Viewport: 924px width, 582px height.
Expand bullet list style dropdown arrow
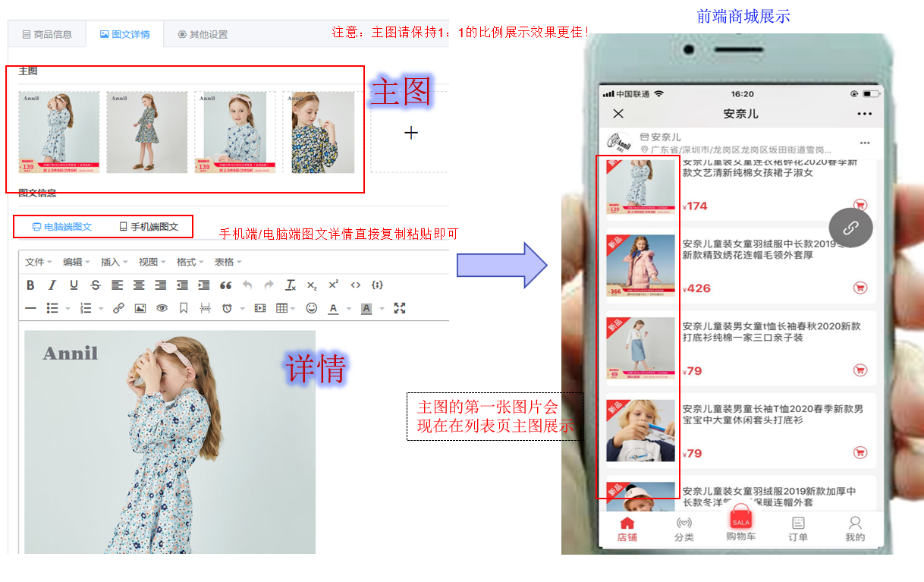click(68, 309)
